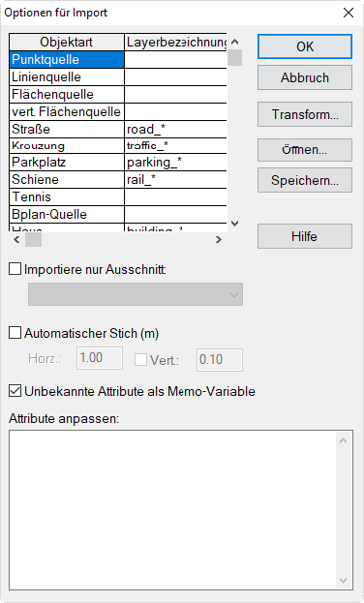Select the Bplan-Quelle row
The image size is (364, 603).
pos(118,214)
